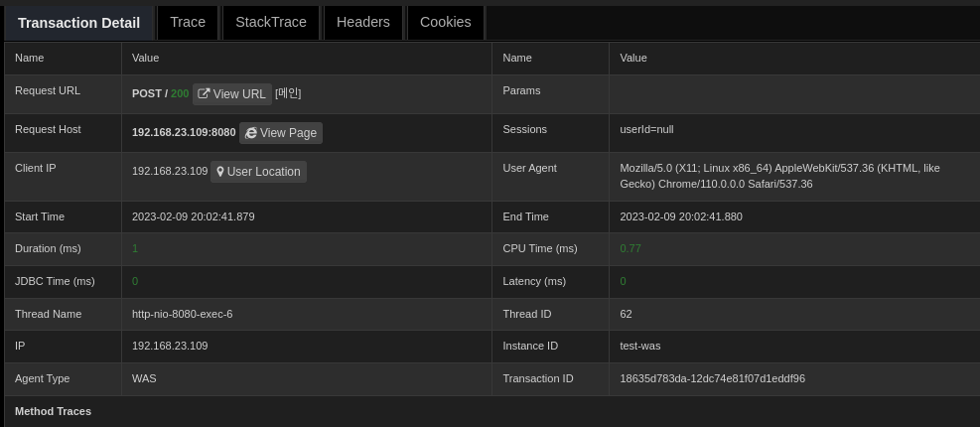The height and width of the screenshot is (427, 980).
Task: Click the browser icon on View Page
Action: click(x=251, y=133)
